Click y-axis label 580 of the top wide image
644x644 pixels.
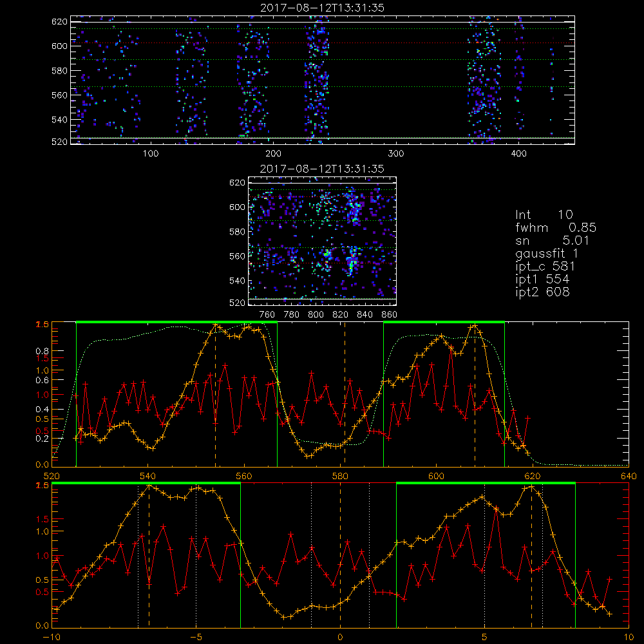(x=59, y=71)
